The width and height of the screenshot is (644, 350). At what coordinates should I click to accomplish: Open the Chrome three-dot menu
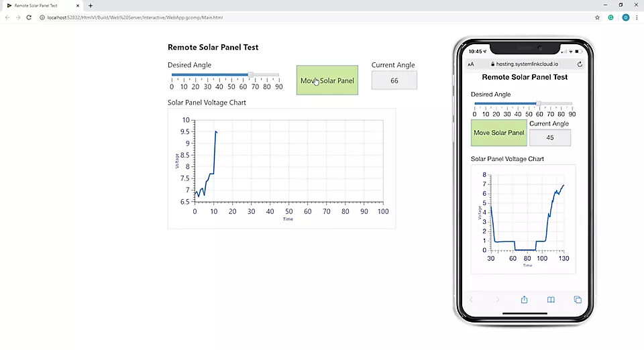pyautogui.click(x=638, y=17)
